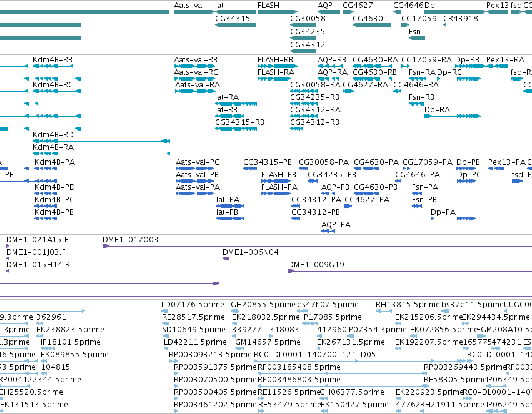Screen dimensions: 532x414
Task: Select the RC0-DL0001-140700-121-D05 label
Action: click(x=315, y=355)
